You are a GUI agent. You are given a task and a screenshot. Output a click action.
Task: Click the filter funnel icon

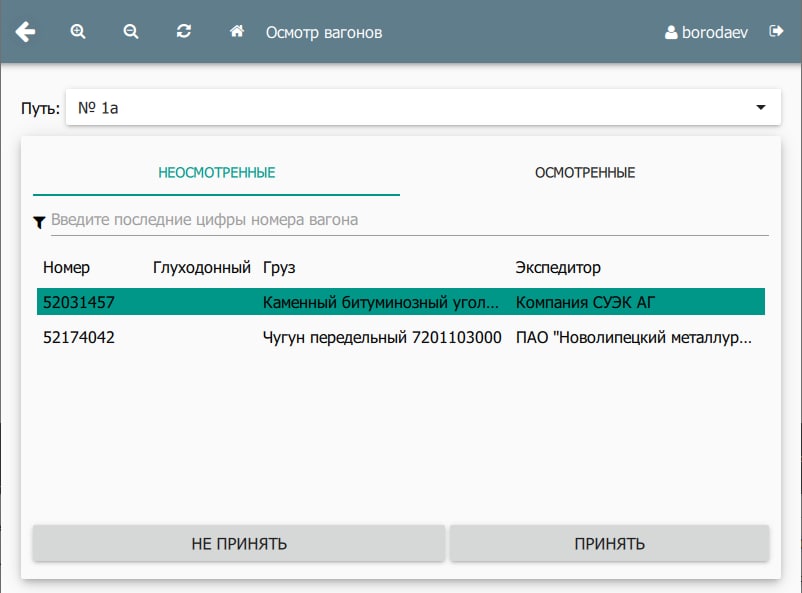(39, 222)
